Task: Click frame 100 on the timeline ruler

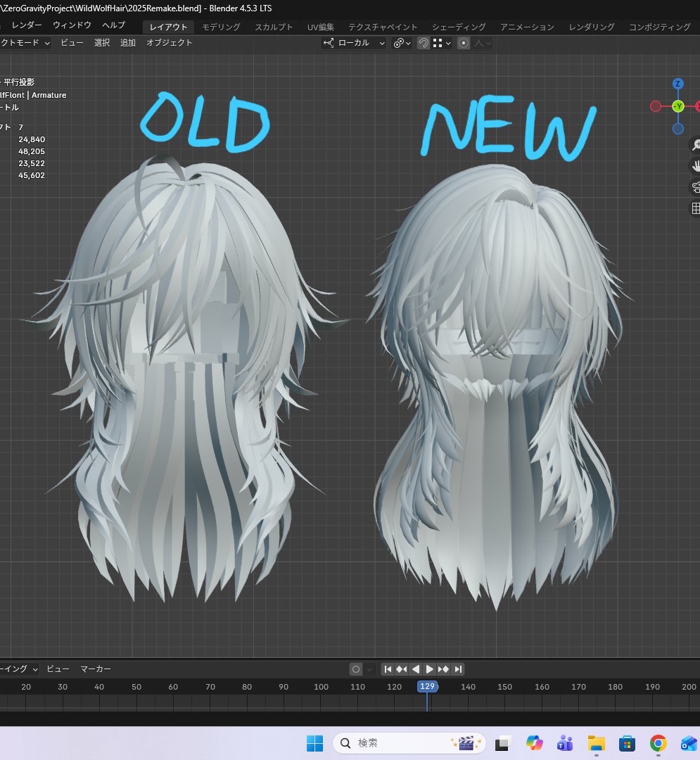Action: tap(322, 687)
